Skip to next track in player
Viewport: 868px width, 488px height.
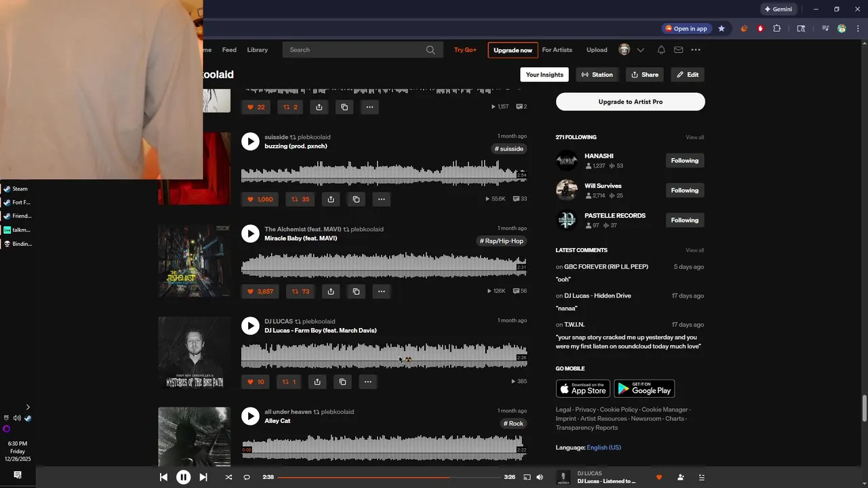coord(203,477)
